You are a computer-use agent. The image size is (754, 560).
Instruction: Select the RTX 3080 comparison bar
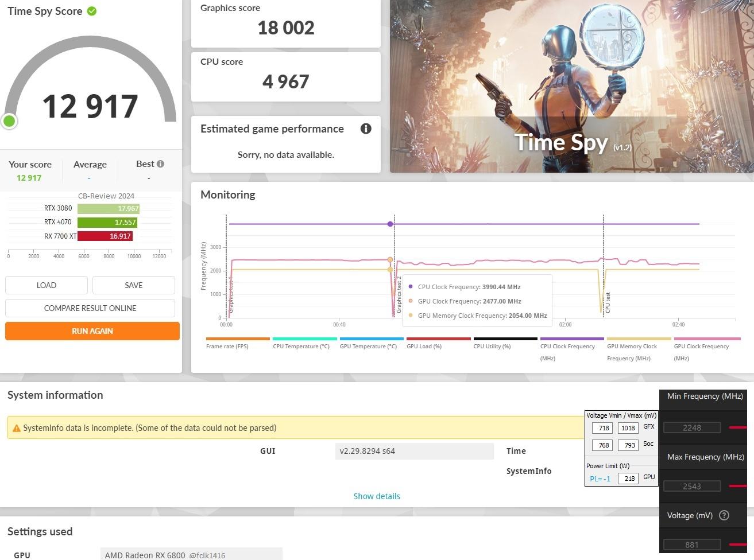coord(109,208)
